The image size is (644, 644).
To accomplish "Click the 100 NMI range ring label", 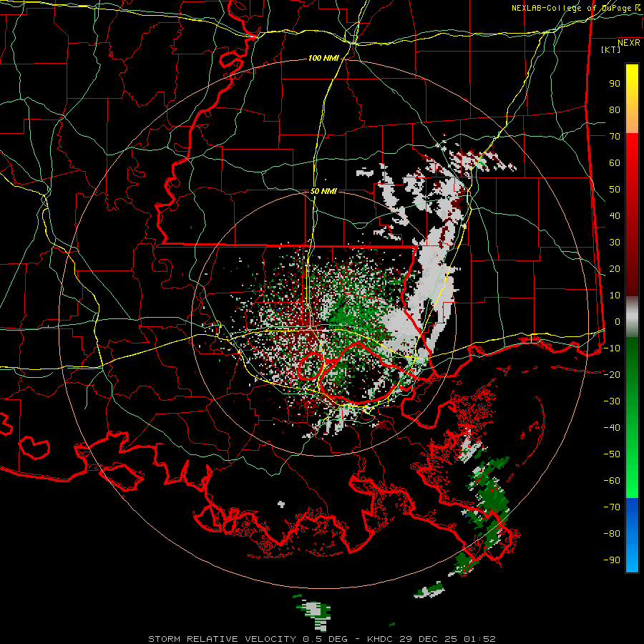I will 323,58.
